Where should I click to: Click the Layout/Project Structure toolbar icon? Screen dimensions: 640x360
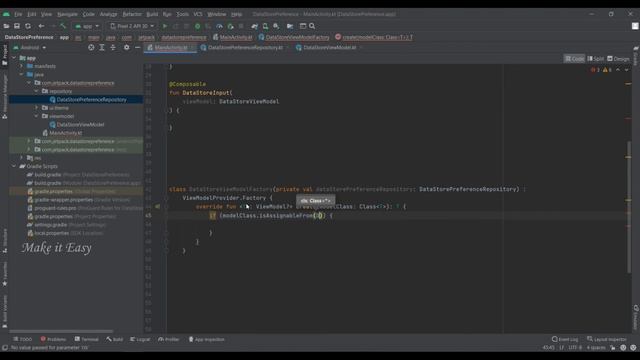(303, 26)
